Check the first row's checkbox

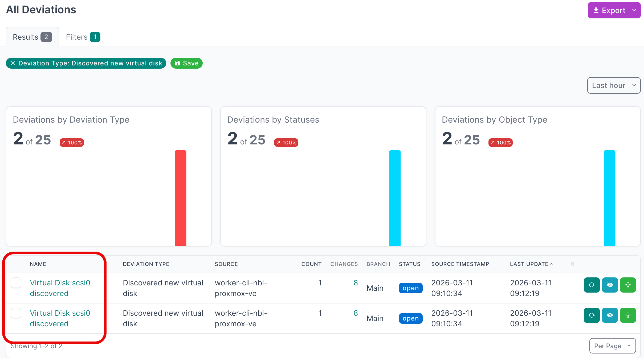(x=16, y=283)
